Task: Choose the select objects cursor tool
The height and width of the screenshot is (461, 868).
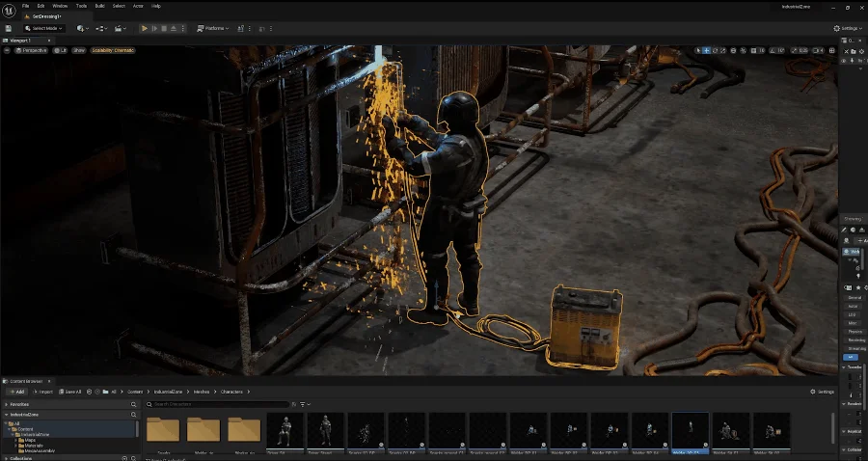Action: [698, 50]
